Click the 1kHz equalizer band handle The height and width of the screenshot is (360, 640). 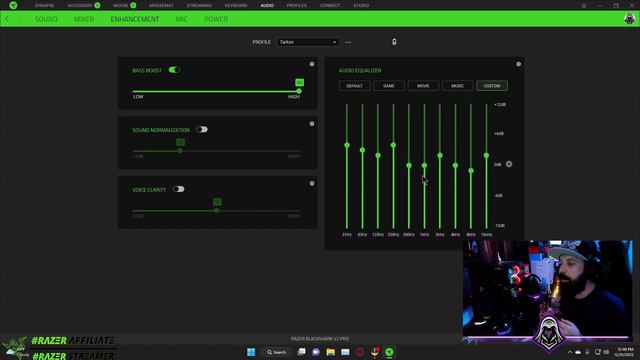[x=424, y=165]
